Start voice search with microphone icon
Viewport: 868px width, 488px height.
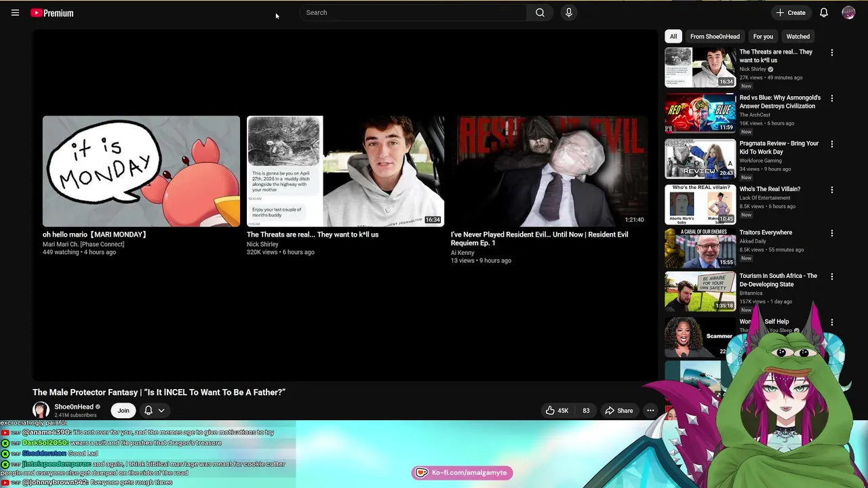coord(569,12)
